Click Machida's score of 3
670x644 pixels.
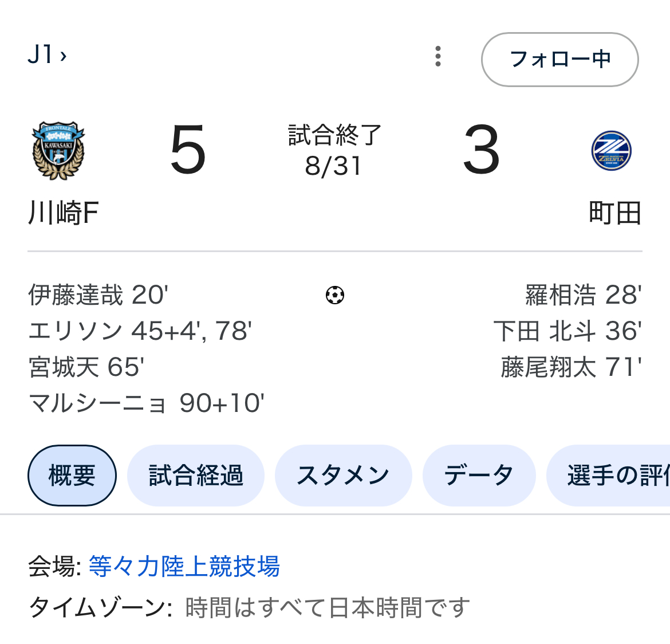482,151
